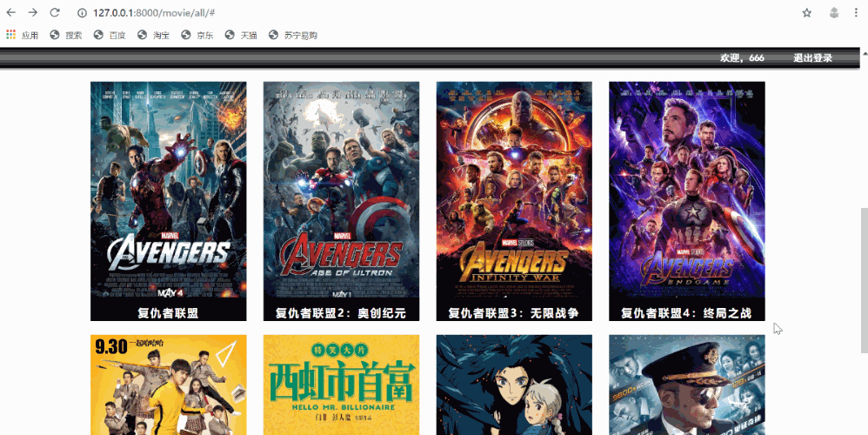Viewport: 868px width, 435px height.
Task: Open the 京东 bookmark
Action: coord(197,35)
